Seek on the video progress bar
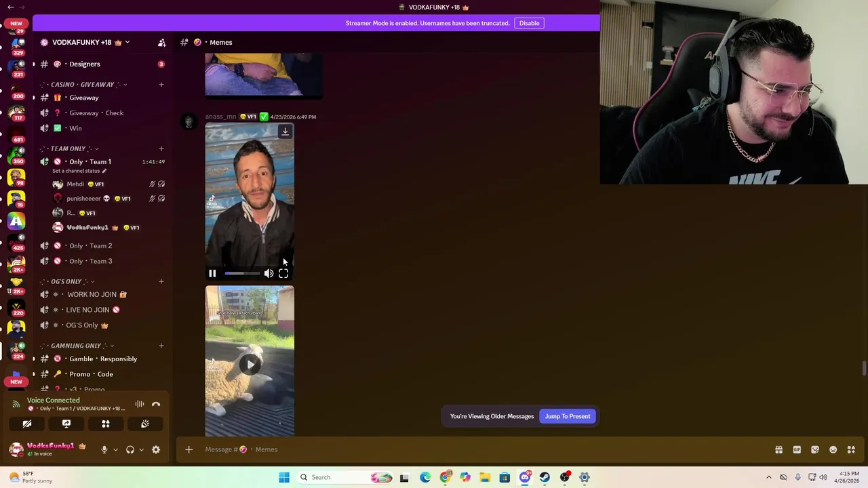 tap(242, 273)
